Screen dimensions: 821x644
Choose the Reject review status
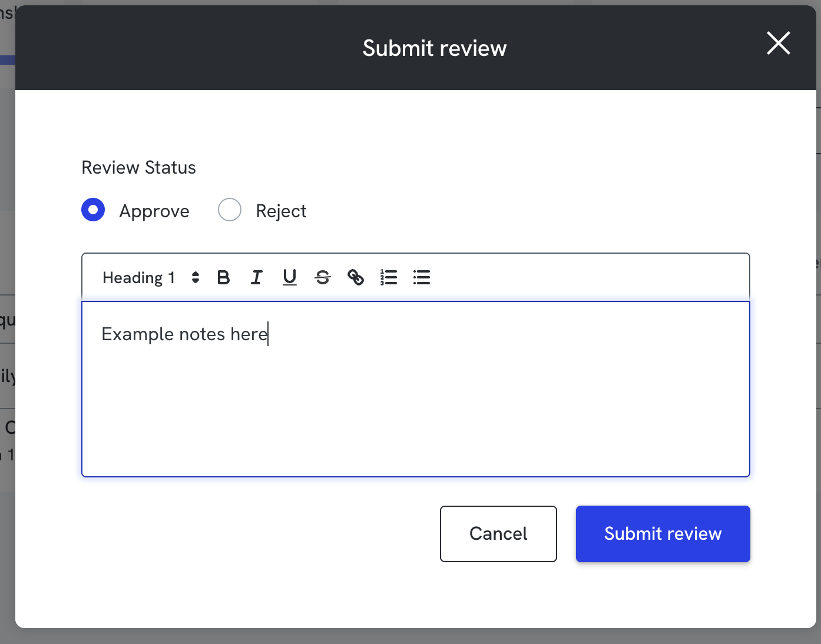click(x=230, y=210)
